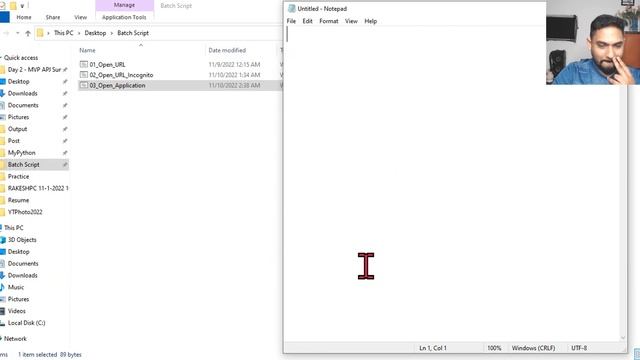640x360 pixels.
Task: Open Documents under This PC
Action: click(x=23, y=264)
